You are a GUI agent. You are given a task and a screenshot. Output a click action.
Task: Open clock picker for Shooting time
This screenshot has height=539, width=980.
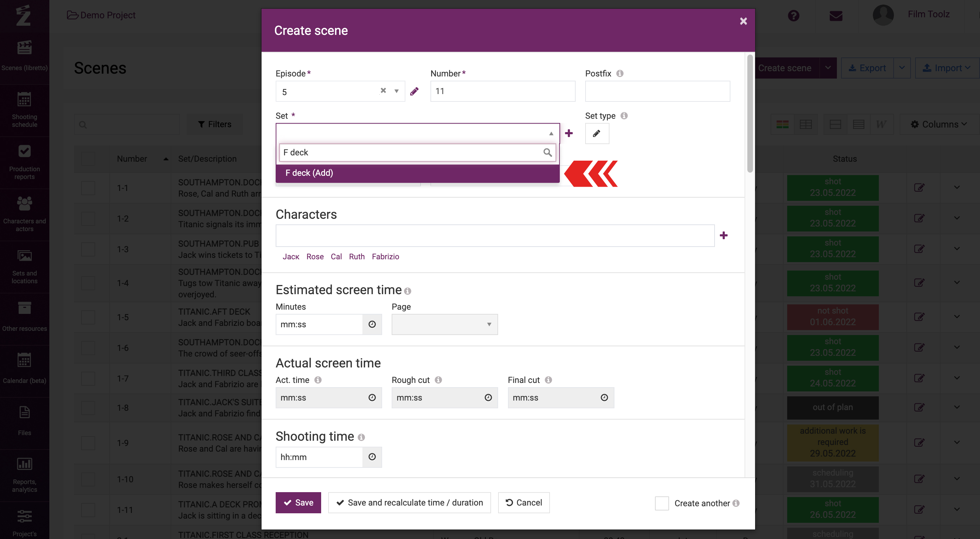(372, 457)
